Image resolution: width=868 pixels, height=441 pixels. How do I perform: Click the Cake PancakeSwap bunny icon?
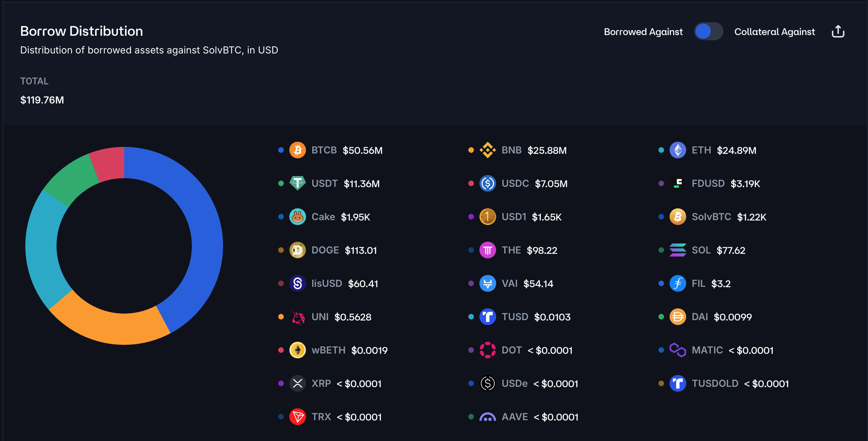click(x=297, y=217)
